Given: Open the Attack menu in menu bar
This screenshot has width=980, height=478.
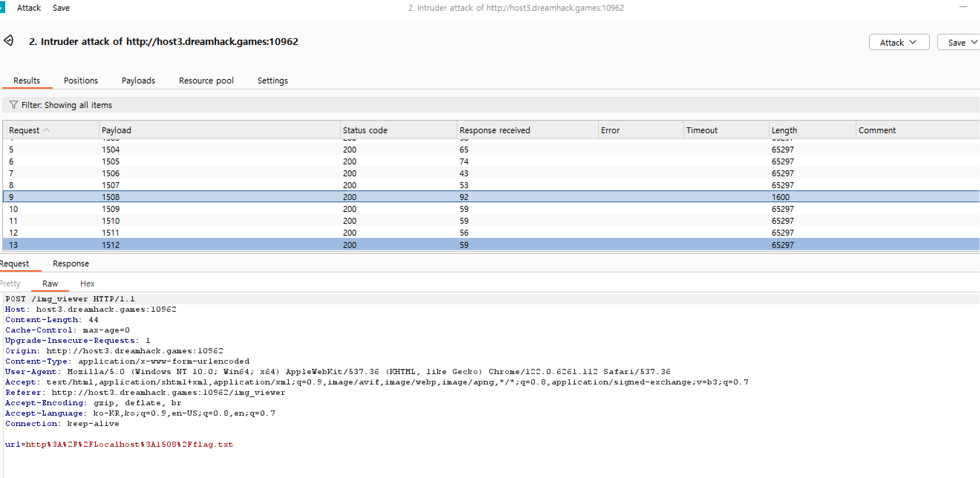Looking at the screenshot, I should pos(29,7).
